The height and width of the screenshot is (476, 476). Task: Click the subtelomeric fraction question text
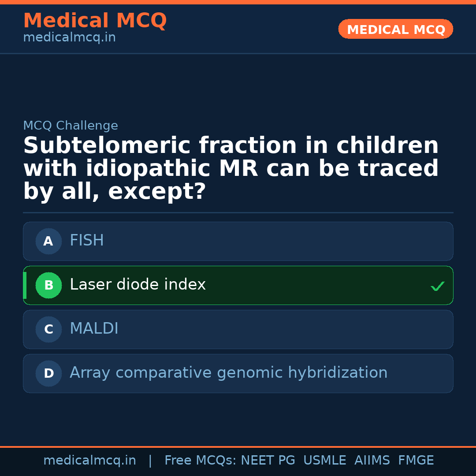point(231,169)
